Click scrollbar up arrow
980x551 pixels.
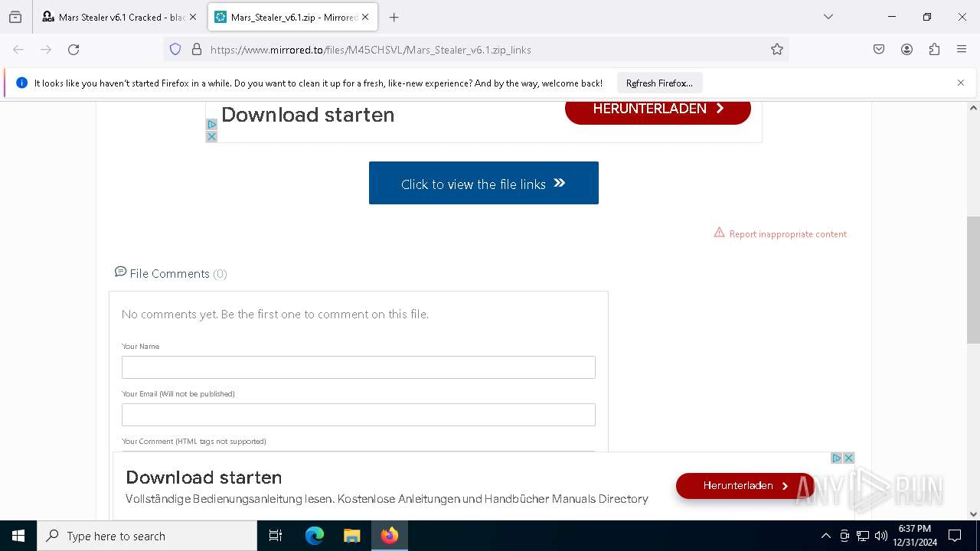click(973, 108)
